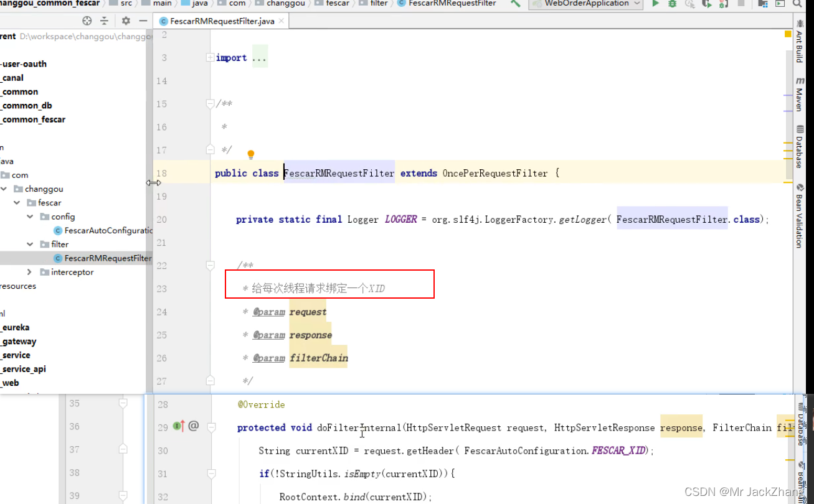This screenshot has height=504, width=814.
Task: Select the resources folder in tree
Action: pos(18,286)
